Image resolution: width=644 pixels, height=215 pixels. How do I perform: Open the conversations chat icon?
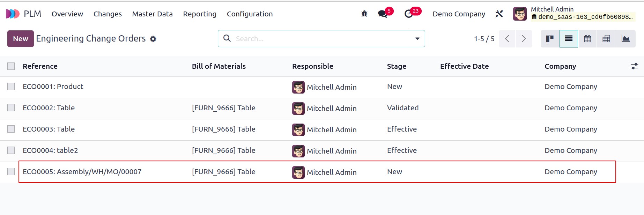[x=383, y=14]
